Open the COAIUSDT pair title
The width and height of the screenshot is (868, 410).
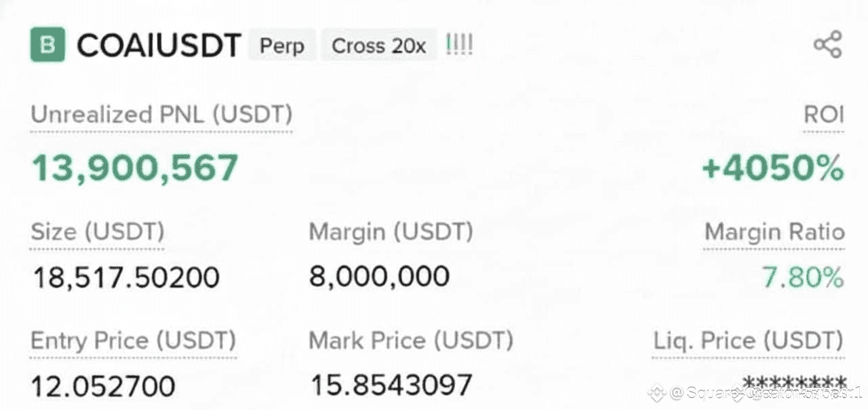pyautogui.click(x=159, y=45)
